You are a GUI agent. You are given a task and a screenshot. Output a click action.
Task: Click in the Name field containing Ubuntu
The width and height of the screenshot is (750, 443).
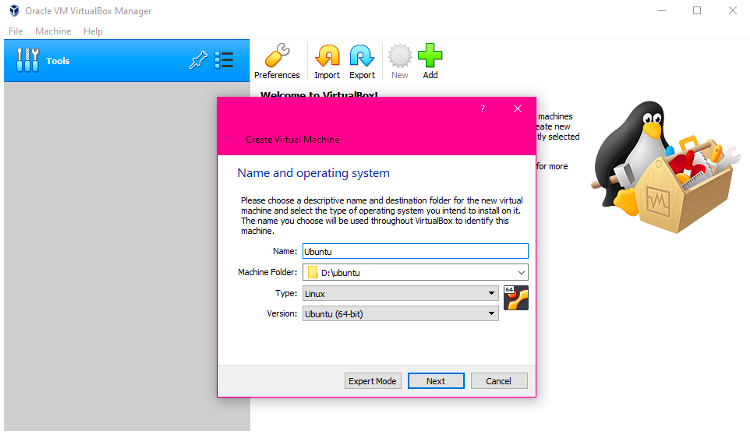[415, 251]
